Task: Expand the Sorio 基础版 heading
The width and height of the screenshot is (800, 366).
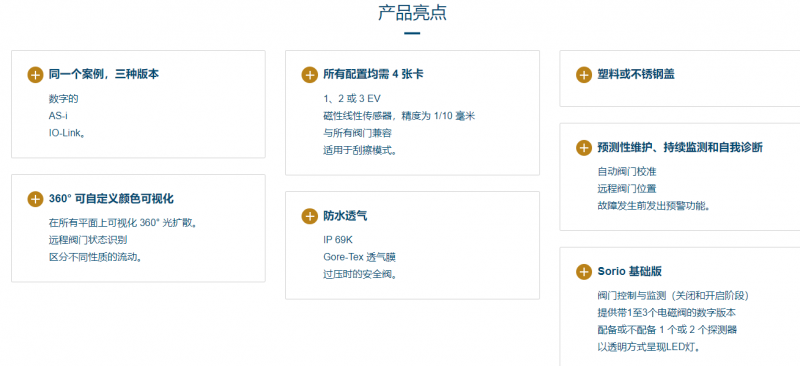Action: [630, 272]
